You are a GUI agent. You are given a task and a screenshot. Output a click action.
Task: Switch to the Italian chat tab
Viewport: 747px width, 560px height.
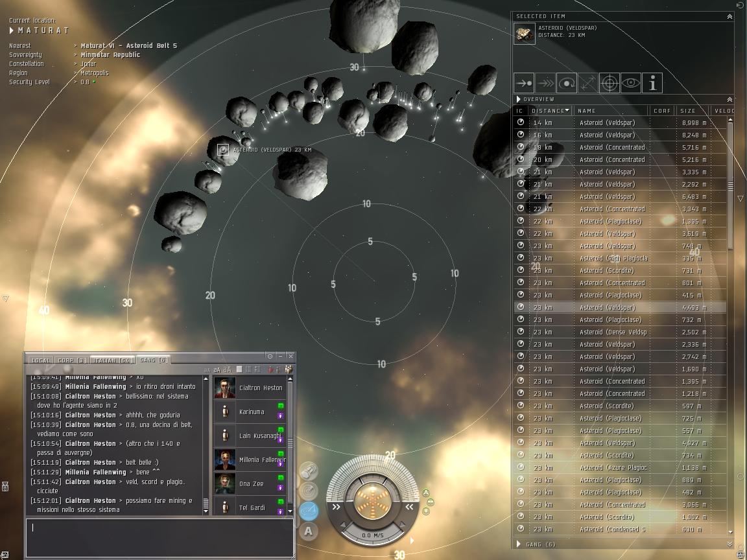[112, 360]
